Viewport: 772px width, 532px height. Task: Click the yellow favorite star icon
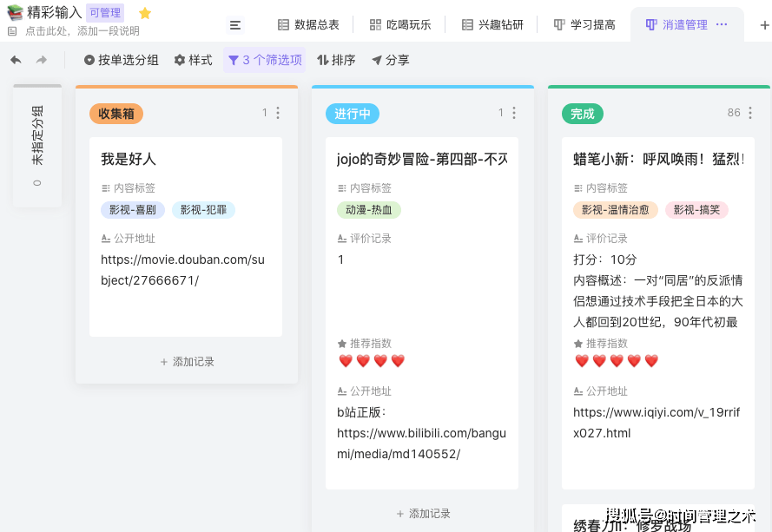145,13
